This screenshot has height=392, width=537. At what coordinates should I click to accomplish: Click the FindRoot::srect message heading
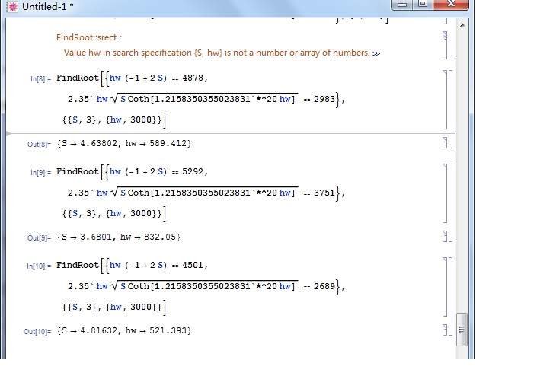(89, 37)
